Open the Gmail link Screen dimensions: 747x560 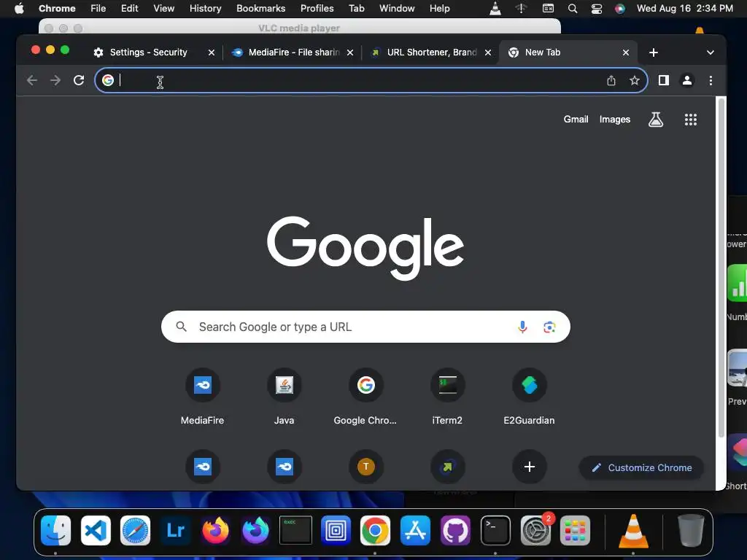(576, 120)
